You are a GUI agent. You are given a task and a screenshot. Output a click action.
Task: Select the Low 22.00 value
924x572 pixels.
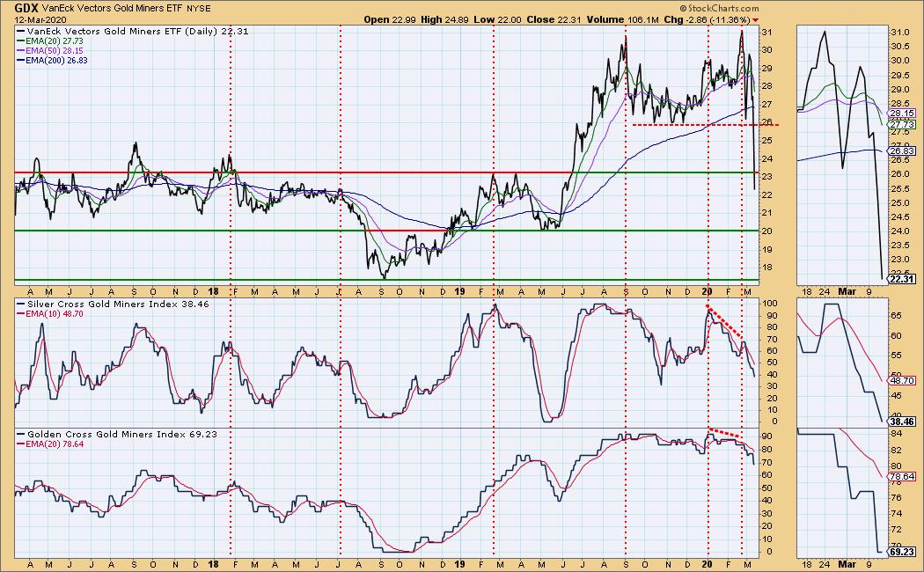497,19
